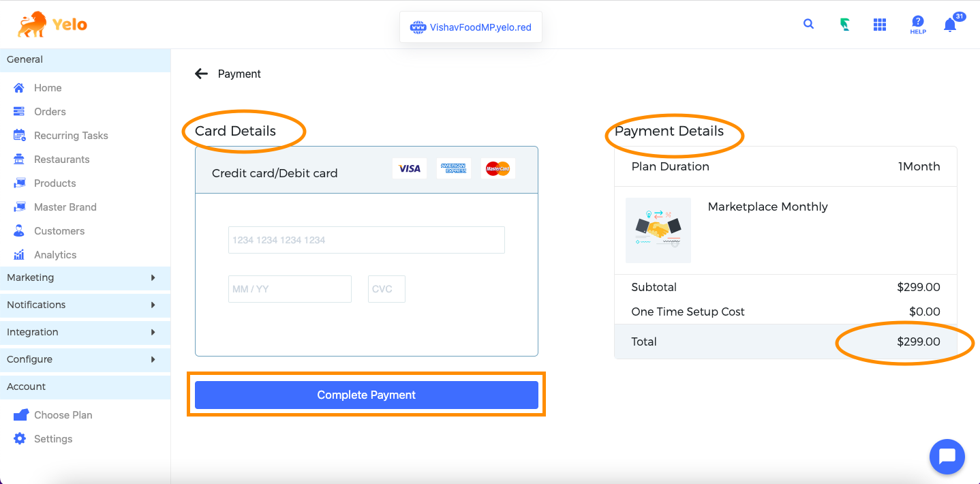
Task: Expand the Integration section
Action: (85, 332)
